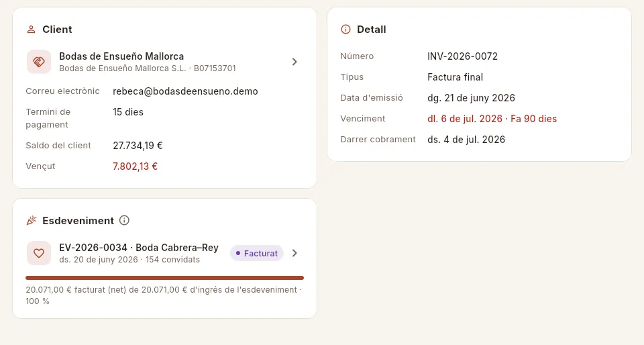Click the person icon beside Client heading
644x345 pixels.
click(x=32, y=30)
